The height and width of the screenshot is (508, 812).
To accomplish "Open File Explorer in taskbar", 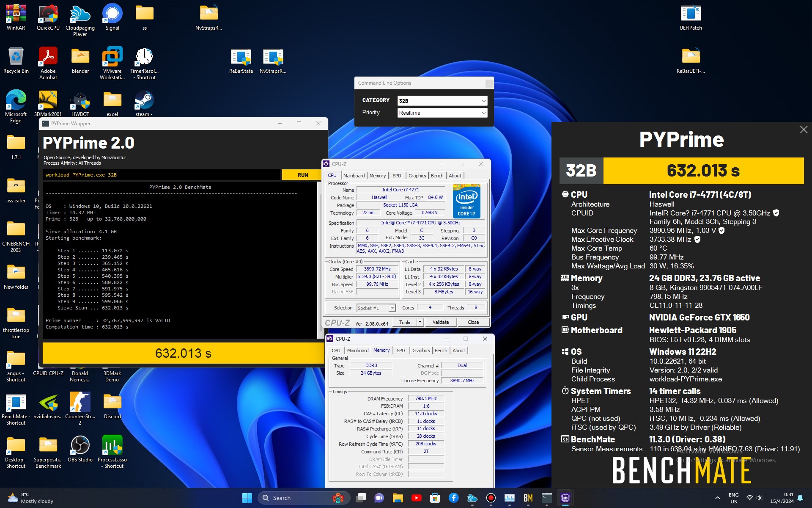I will pyautogui.click(x=398, y=498).
